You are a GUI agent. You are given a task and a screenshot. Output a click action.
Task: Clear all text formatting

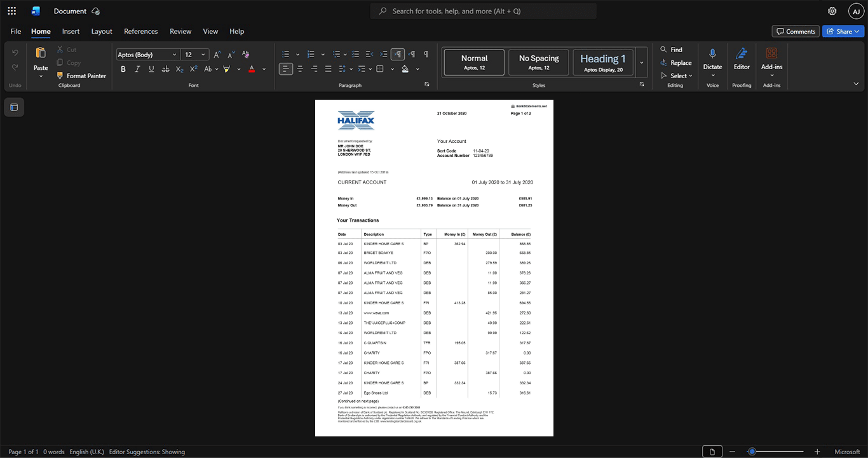(246, 55)
